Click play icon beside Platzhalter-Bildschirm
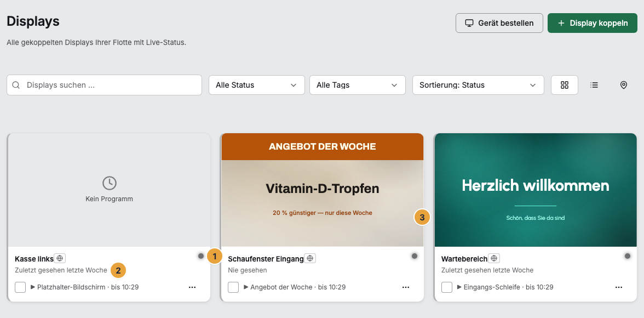Viewport: 644px width, 318px height. click(33, 287)
